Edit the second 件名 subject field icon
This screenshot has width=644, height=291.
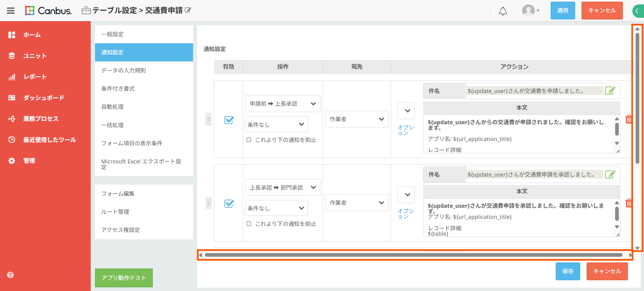click(x=610, y=174)
